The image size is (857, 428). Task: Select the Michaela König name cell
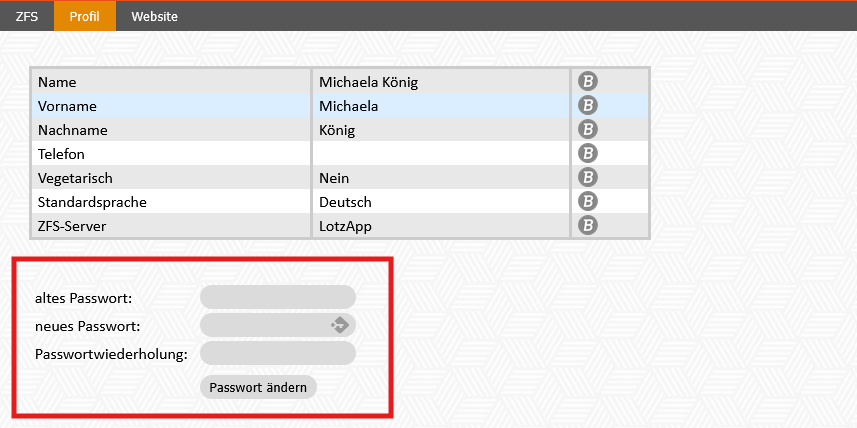(x=441, y=81)
